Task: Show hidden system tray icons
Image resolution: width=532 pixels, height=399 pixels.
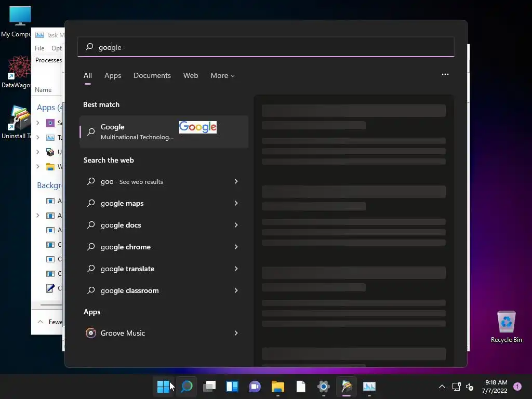Action: click(x=442, y=387)
